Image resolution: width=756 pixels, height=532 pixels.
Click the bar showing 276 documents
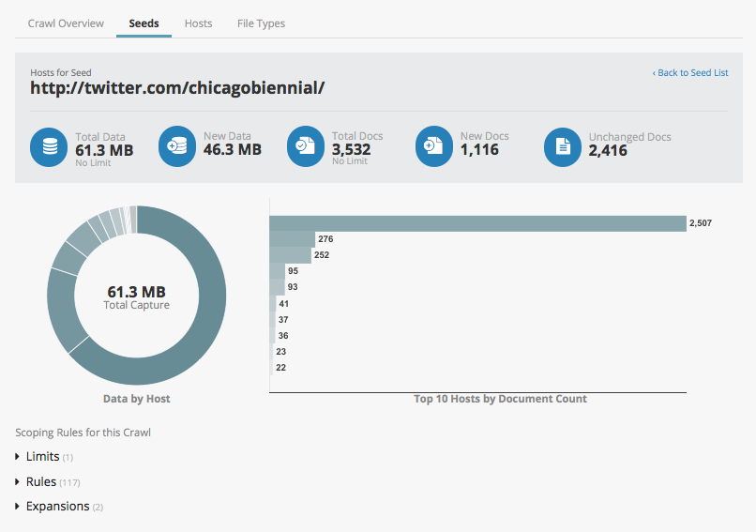(x=292, y=239)
